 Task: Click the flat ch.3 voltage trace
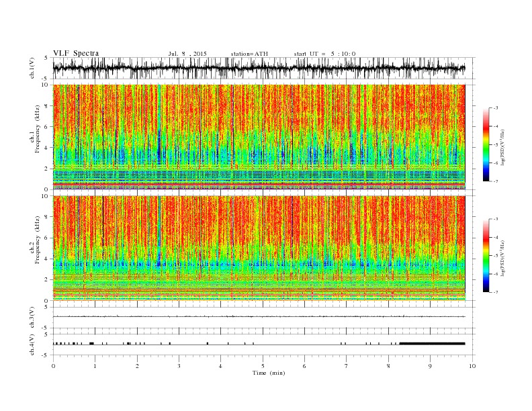coord(259,316)
